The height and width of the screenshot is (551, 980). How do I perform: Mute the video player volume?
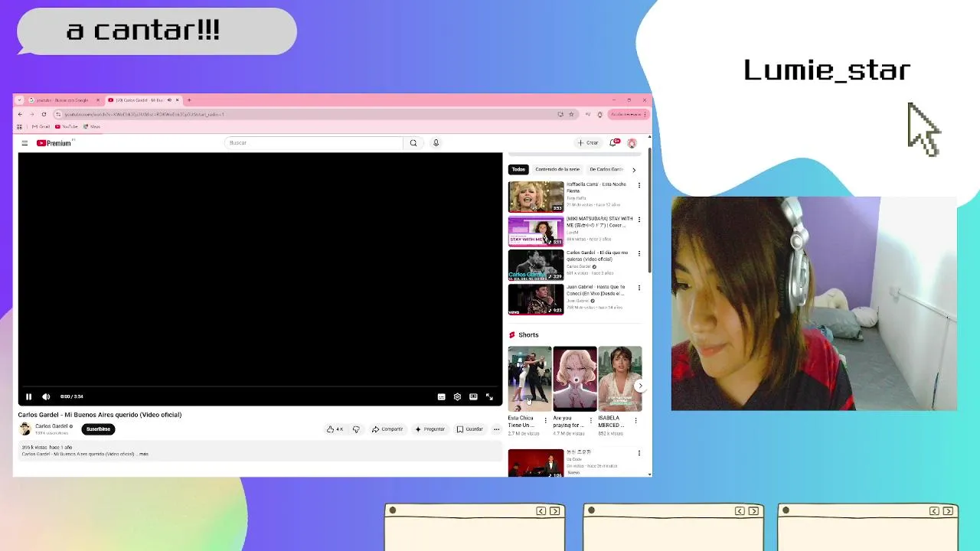click(x=46, y=396)
